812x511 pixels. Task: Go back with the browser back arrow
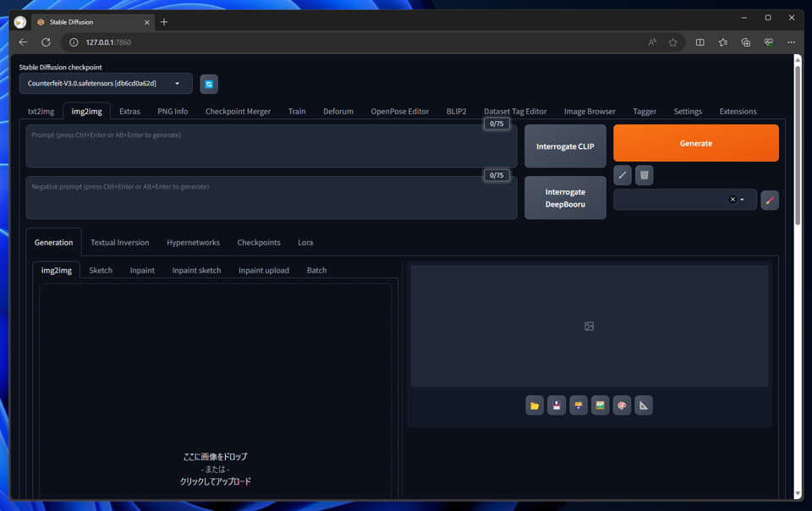pos(24,42)
